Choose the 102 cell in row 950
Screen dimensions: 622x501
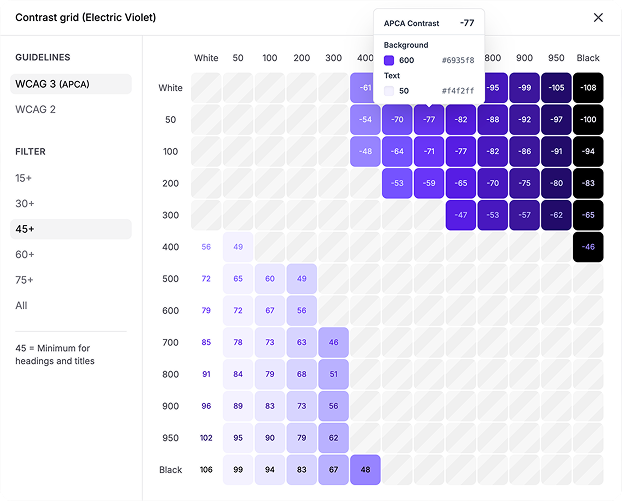pos(206,437)
